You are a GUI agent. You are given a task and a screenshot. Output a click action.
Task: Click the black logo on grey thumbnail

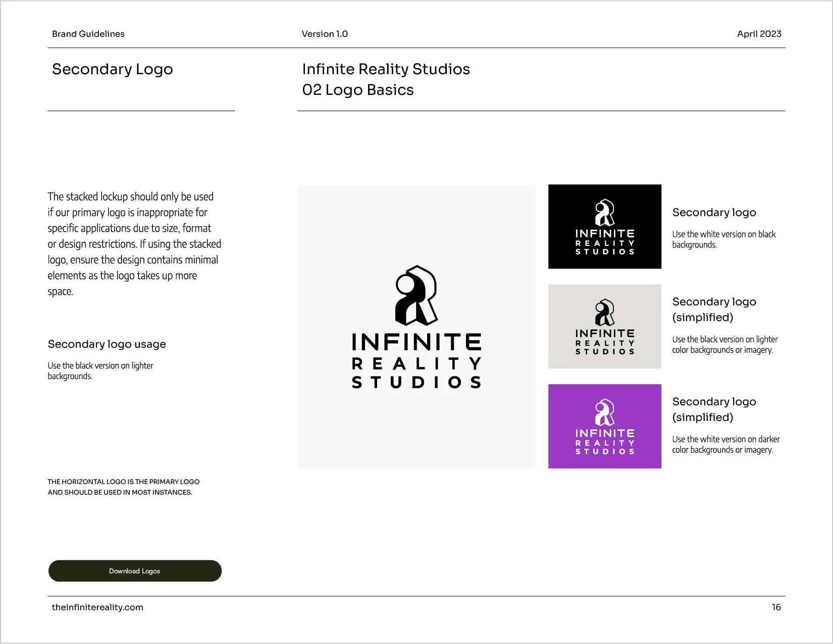point(605,327)
